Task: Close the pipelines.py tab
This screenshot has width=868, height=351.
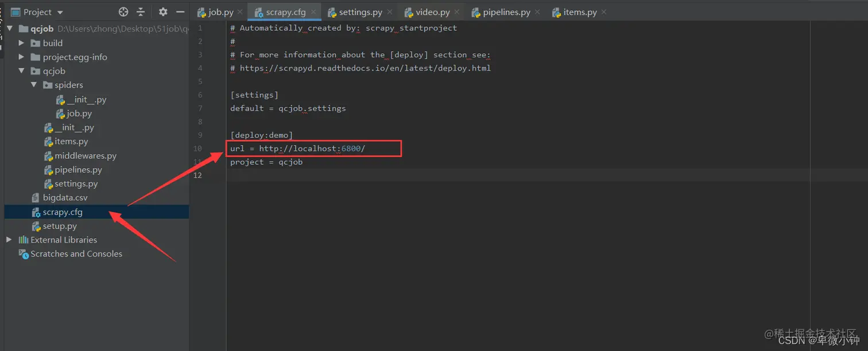Action: point(537,12)
